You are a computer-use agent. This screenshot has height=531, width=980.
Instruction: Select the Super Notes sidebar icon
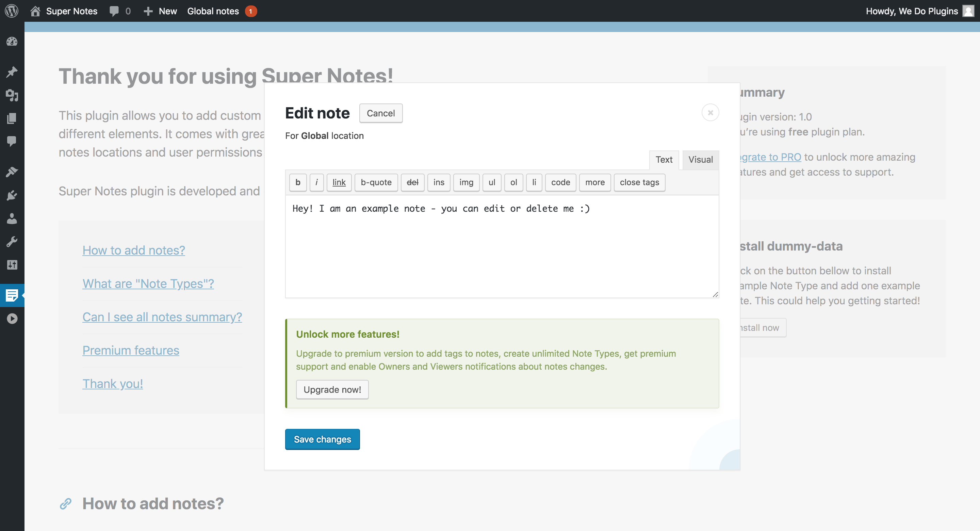click(12, 295)
